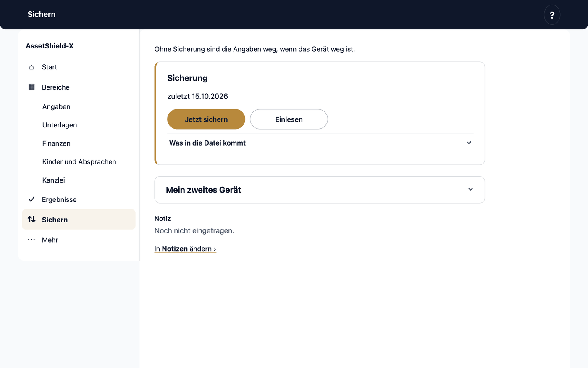The height and width of the screenshot is (368, 588).
Task: Click the Einlesen button
Action: 289,119
